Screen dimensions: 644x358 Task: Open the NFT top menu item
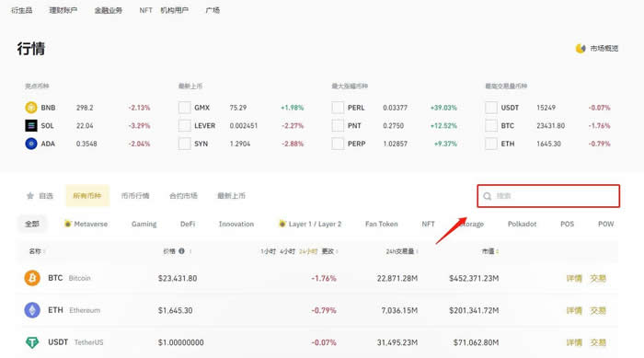click(x=145, y=10)
